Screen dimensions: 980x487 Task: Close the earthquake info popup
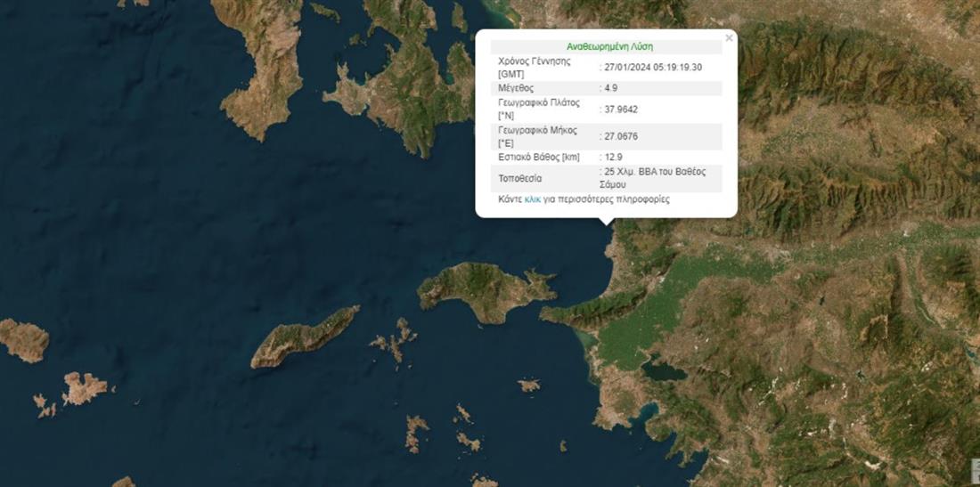point(729,38)
